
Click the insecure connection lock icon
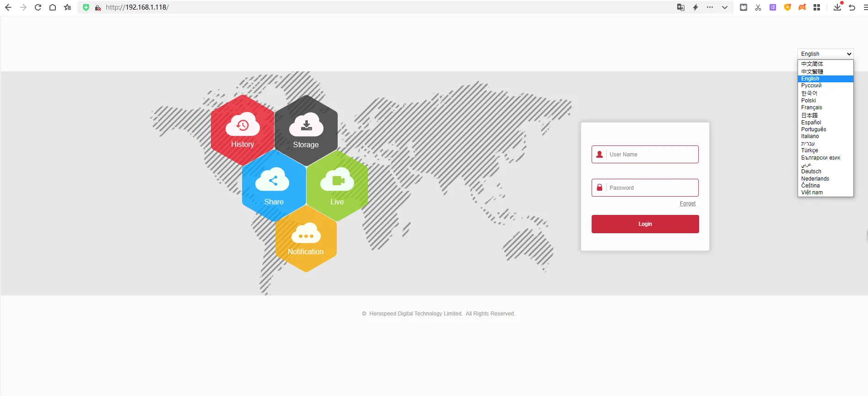pyautogui.click(x=97, y=7)
